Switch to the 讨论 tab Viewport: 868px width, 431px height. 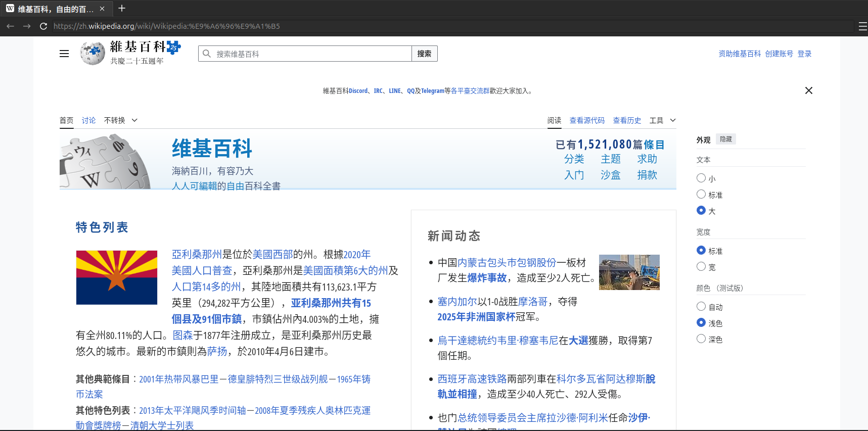tap(88, 120)
